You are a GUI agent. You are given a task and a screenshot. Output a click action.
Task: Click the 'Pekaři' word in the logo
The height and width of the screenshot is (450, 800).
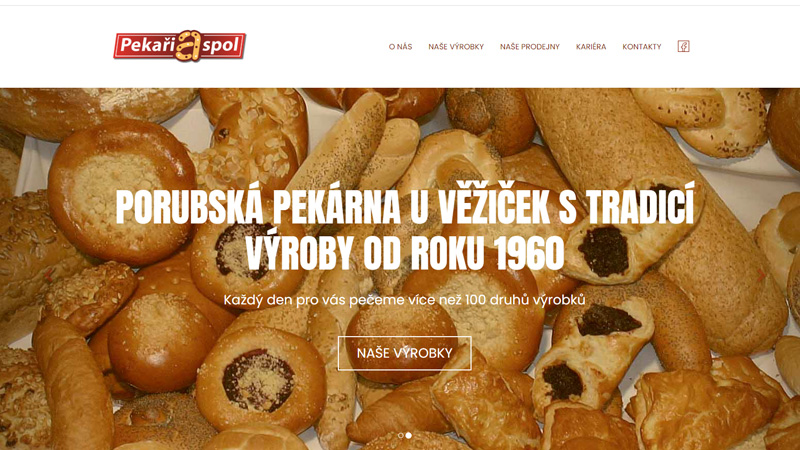click(x=147, y=45)
